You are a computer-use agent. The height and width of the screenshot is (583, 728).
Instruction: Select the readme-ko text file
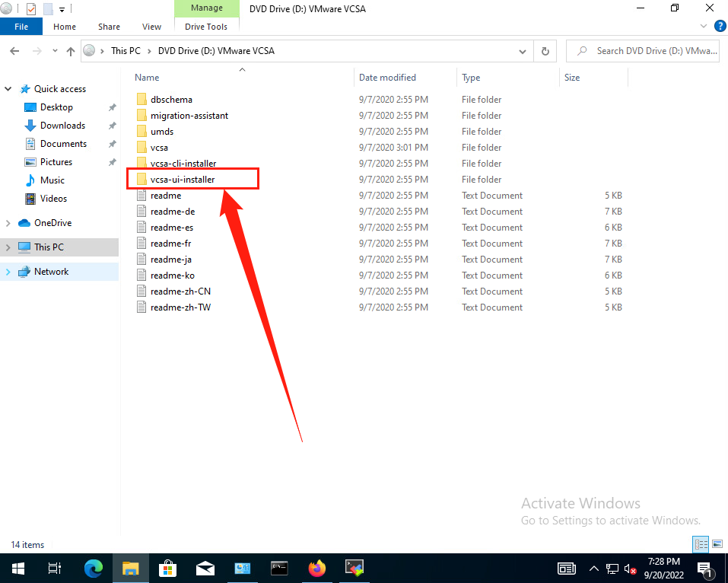pyautogui.click(x=166, y=276)
